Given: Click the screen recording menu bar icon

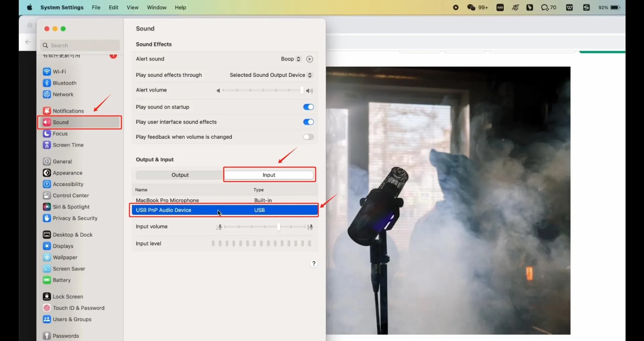Looking at the screenshot, I should tap(455, 7).
